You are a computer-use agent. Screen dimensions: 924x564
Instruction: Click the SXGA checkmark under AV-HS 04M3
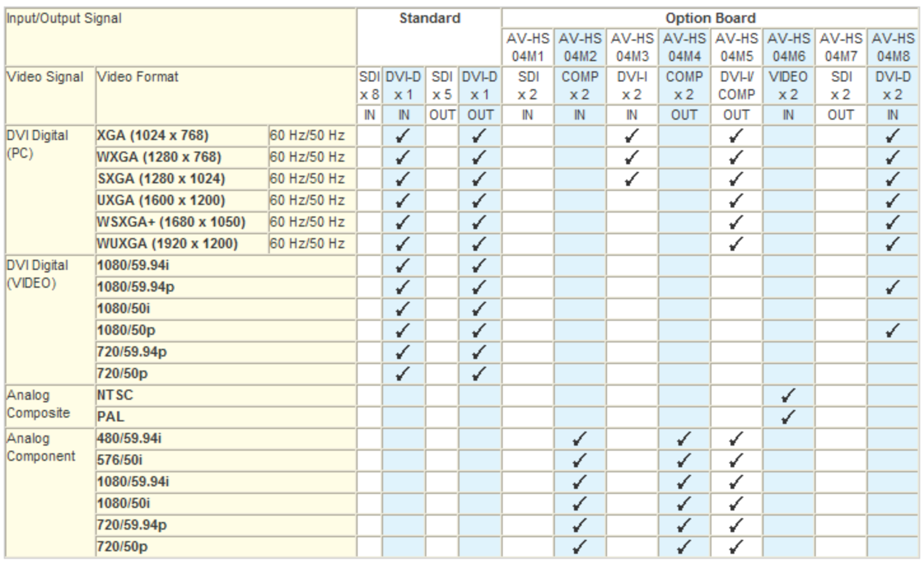point(632,179)
